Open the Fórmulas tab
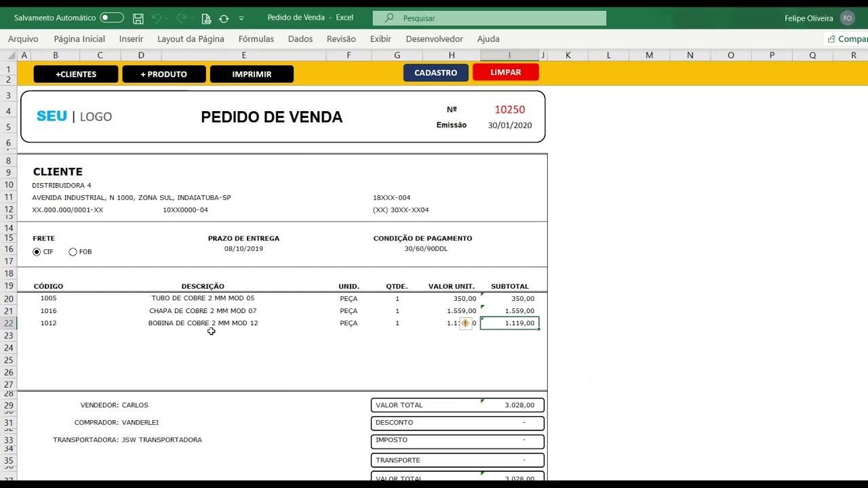868x488 pixels. (x=256, y=39)
